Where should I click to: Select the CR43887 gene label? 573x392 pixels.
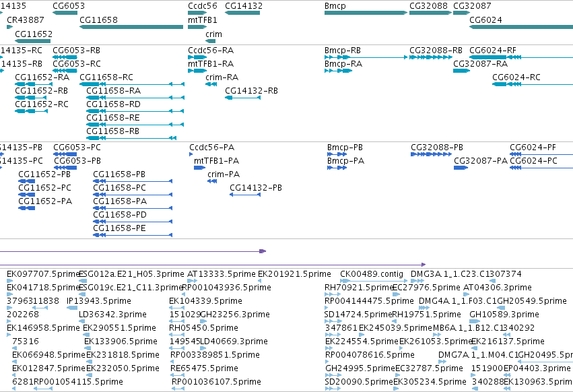click(x=26, y=20)
